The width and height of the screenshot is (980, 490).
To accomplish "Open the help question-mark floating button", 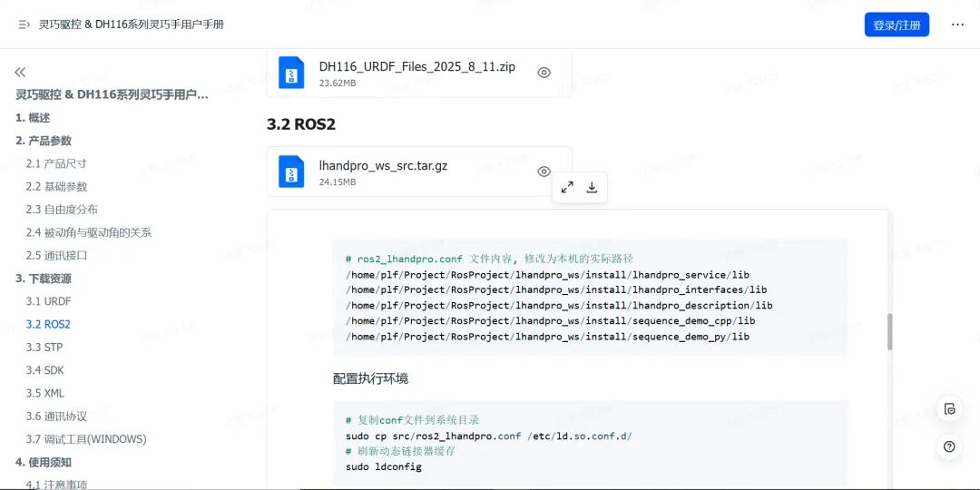I will 949,446.
